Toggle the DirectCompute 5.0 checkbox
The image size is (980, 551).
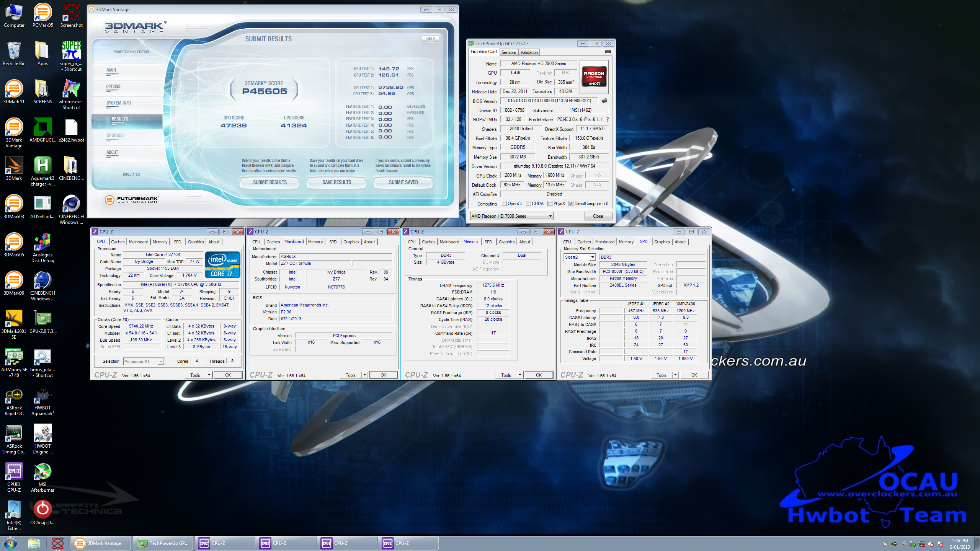571,204
